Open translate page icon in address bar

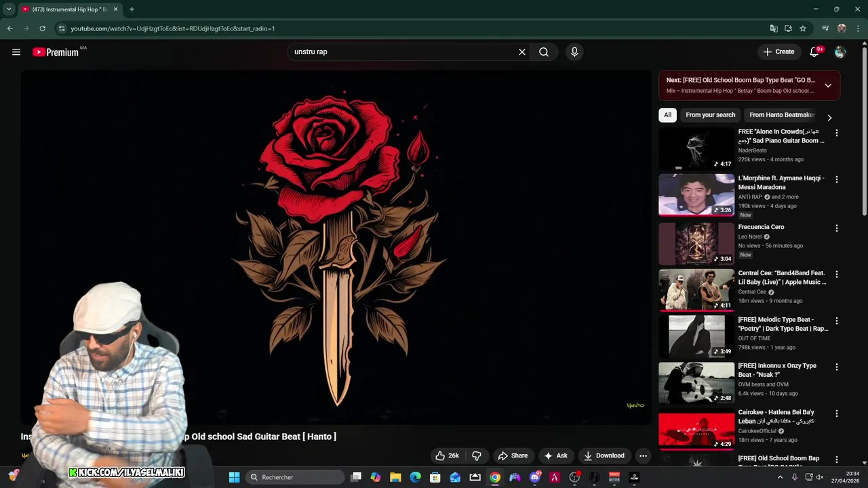774,28
